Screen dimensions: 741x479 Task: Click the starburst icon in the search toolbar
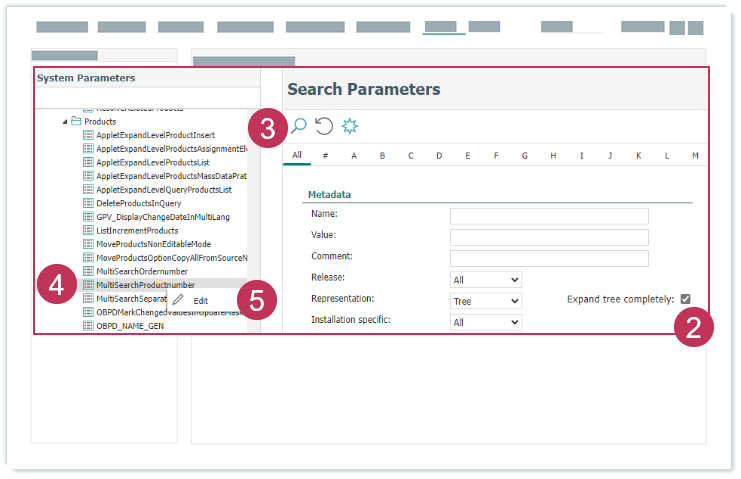(x=350, y=125)
